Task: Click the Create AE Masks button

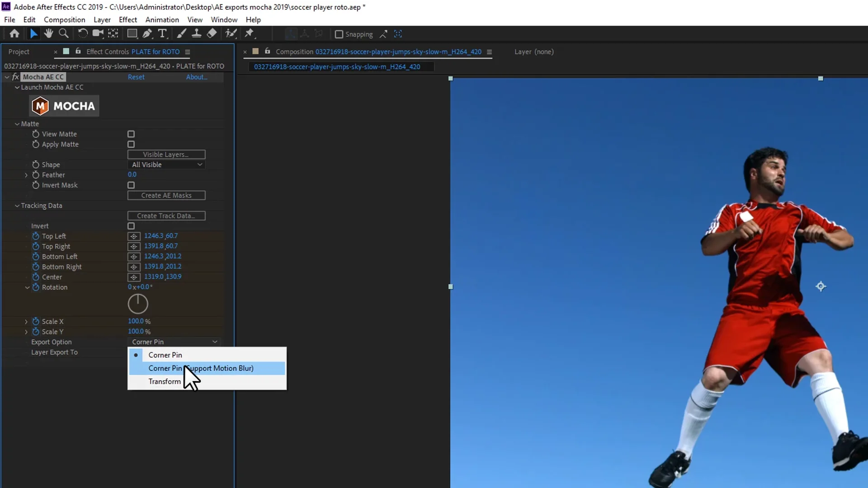Action: (166, 195)
